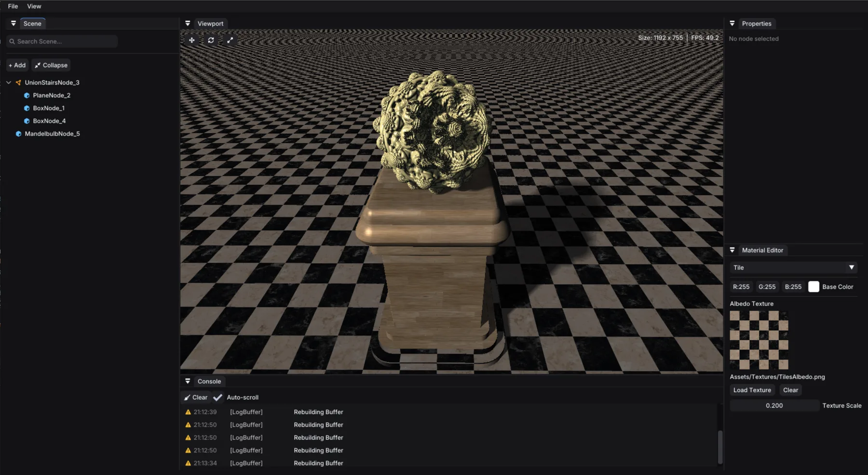Click the Search Scene input field
Image resolution: width=868 pixels, height=475 pixels.
pyautogui.click(x=62, y=42)
